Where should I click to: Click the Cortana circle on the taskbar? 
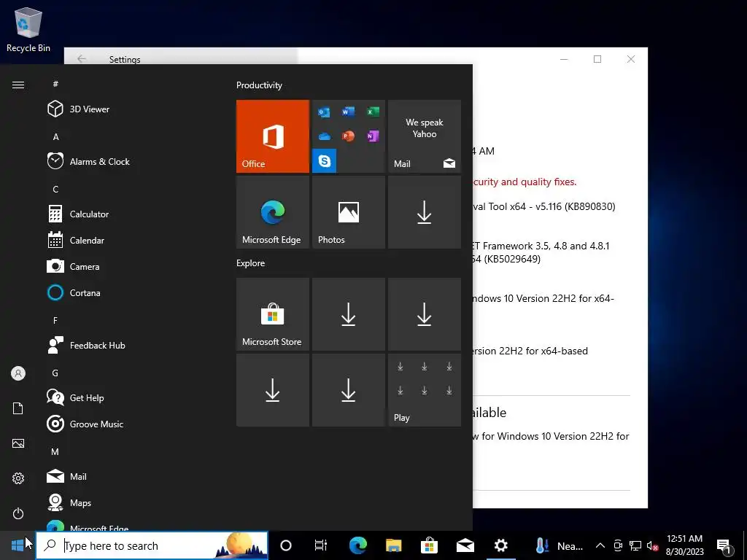[286, 545]
